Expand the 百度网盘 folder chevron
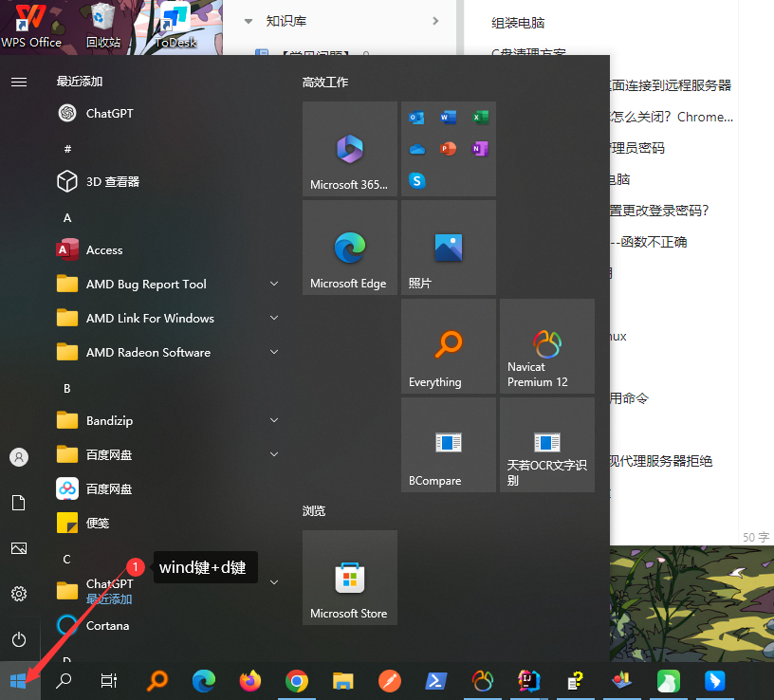Viewport: 774px width, 700px height. pos(274,454)
